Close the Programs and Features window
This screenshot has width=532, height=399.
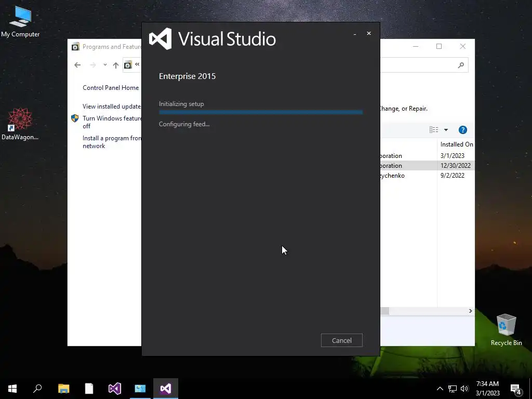click(463, 46)
